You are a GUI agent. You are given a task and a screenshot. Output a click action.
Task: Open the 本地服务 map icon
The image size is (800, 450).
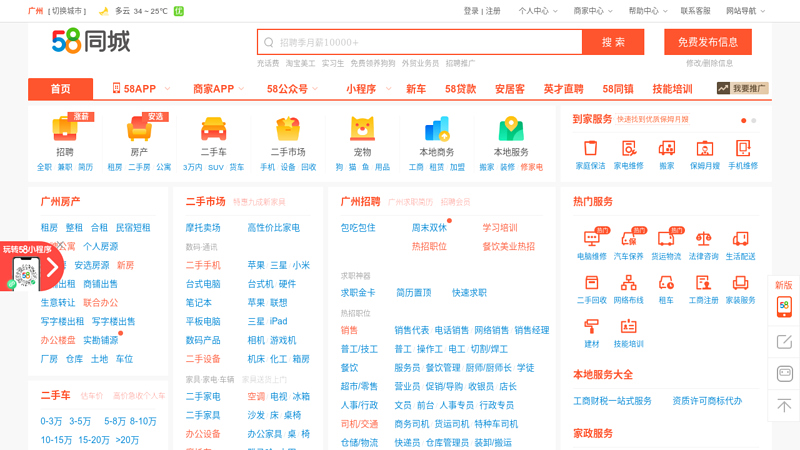(x=511, y=129)
